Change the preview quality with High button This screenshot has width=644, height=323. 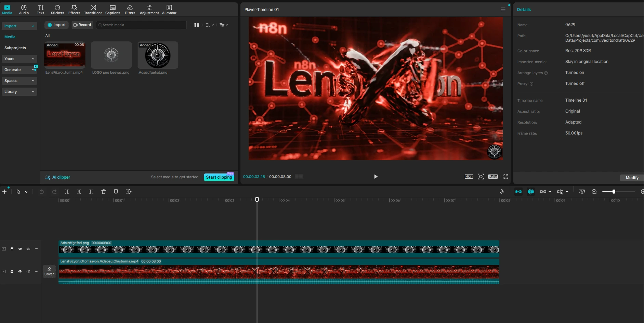(469, 177)
